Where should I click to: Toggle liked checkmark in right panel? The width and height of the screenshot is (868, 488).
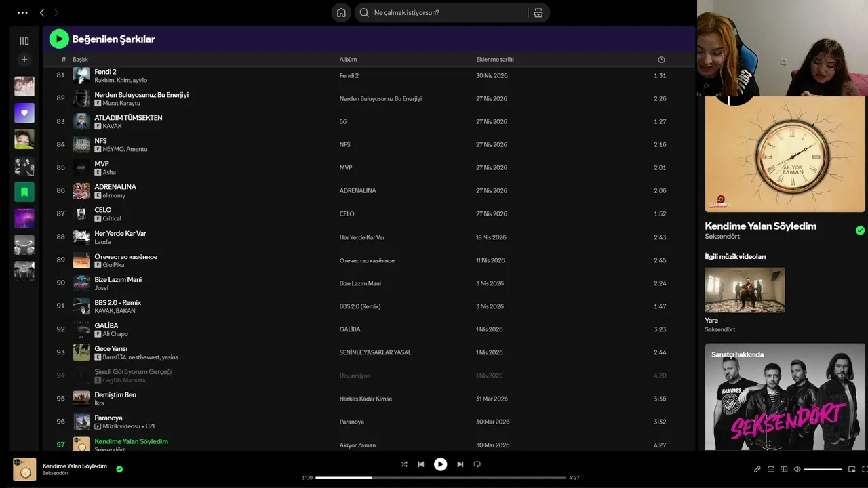(860, 230)
